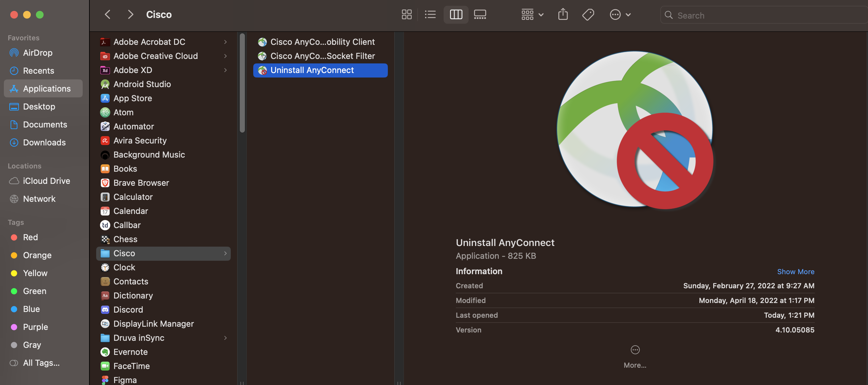Highlight the Brave Browser application
The width and height of the screenshot is (868, 385).
point(141,183)
